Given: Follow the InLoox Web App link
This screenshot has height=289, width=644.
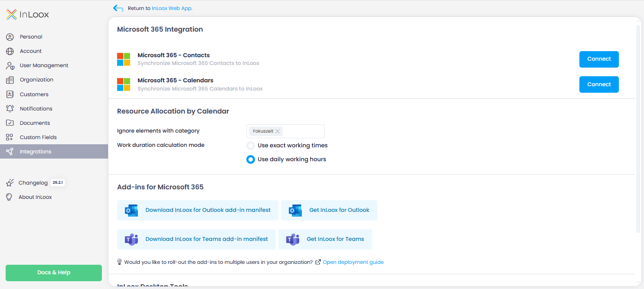Looking at the screenshot, I should (x=172, y=8).
